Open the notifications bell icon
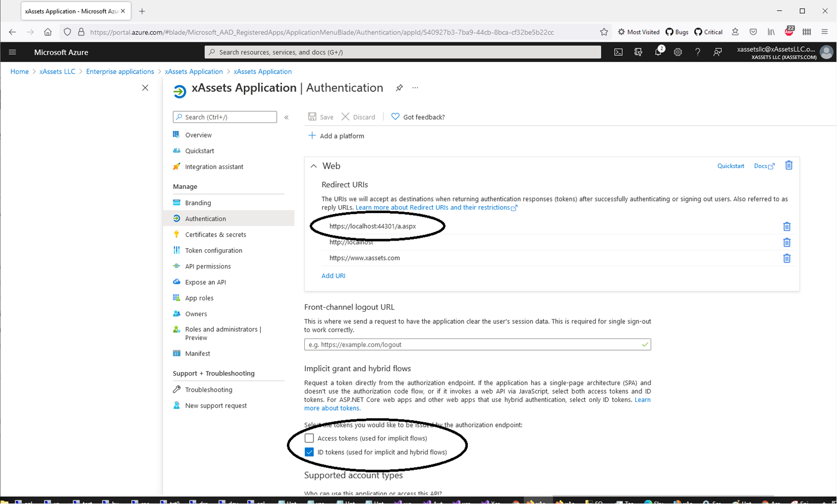Screen dimensions: 837x504 [x=658, y=52]
